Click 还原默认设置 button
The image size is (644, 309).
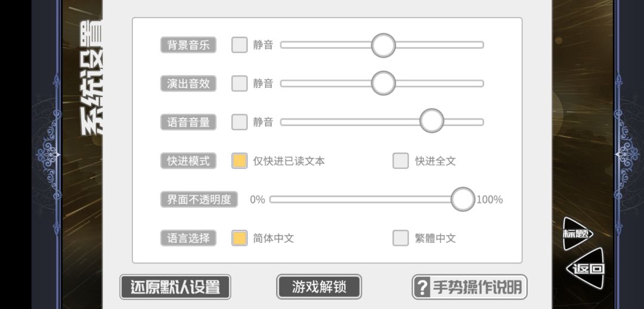click(175, 287)
